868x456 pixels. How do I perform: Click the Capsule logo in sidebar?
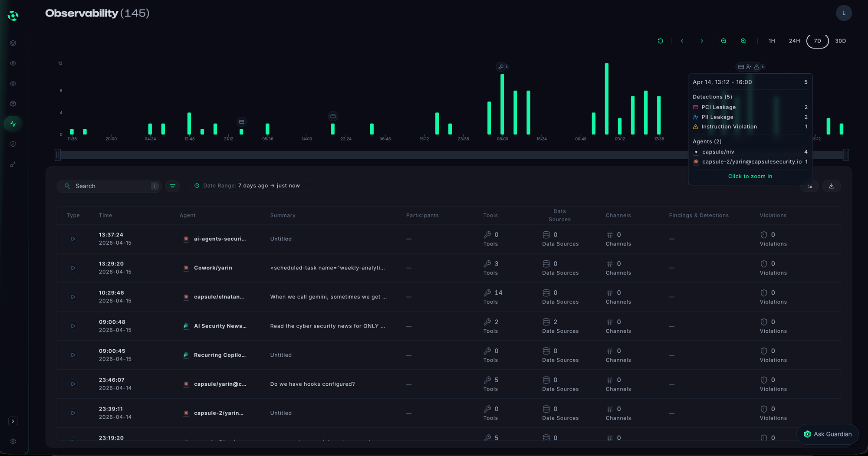(13, 16)
